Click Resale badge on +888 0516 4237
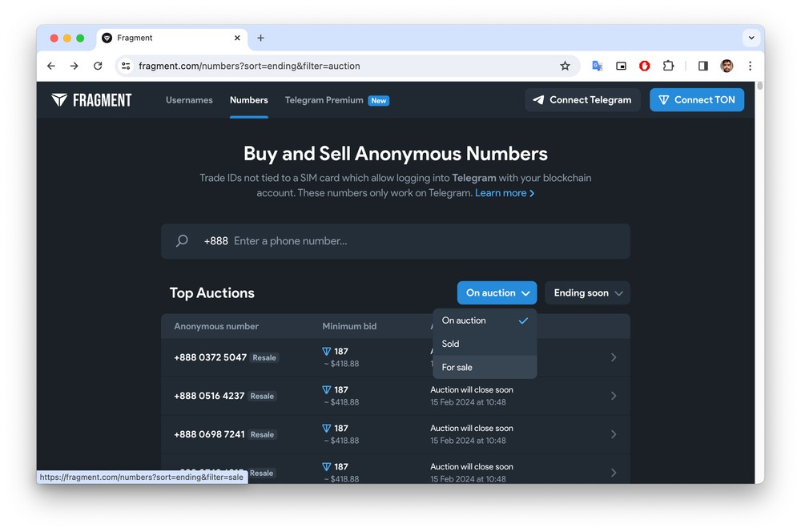 [x=262, y=396]
